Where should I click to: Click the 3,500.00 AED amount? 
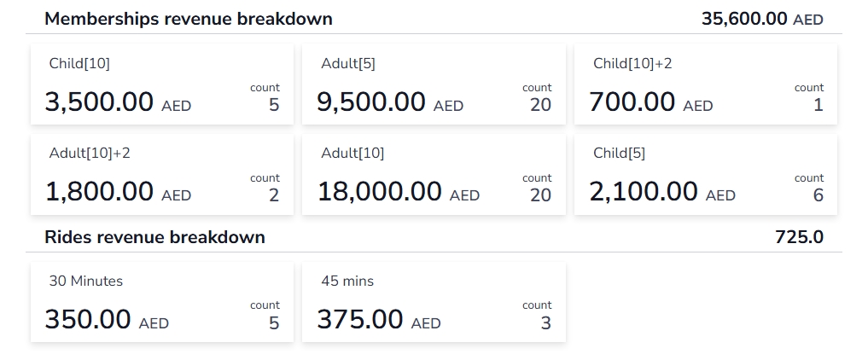(x=118, y=103)
